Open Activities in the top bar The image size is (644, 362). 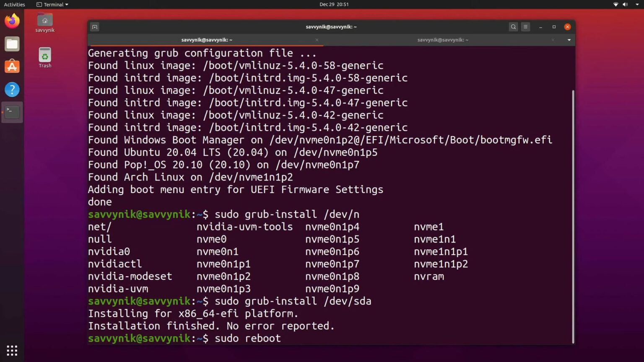point(14,4)
